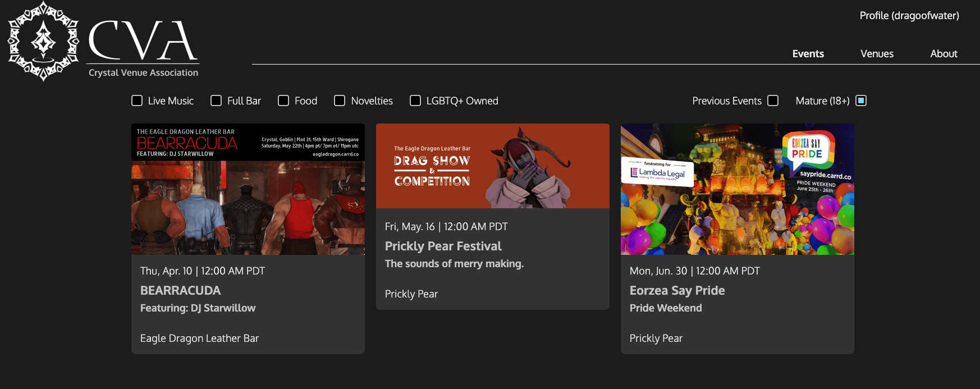
Task: Click the 'Pride Weekend' subtitle
Action: 666,308
